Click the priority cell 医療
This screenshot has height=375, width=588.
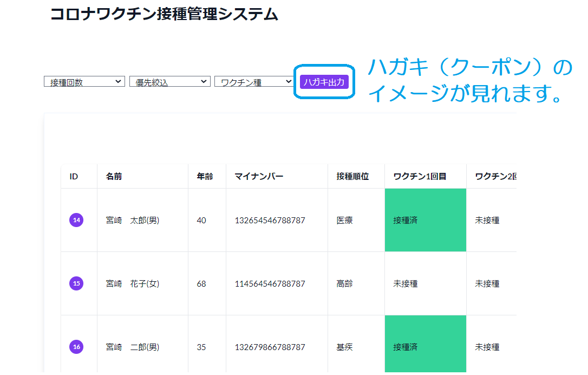[345, 221]
